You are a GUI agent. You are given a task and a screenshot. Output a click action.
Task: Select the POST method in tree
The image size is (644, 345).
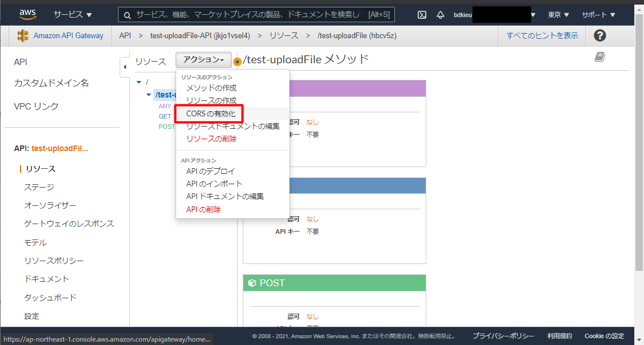pyautogui.click(x=167, y=127)
